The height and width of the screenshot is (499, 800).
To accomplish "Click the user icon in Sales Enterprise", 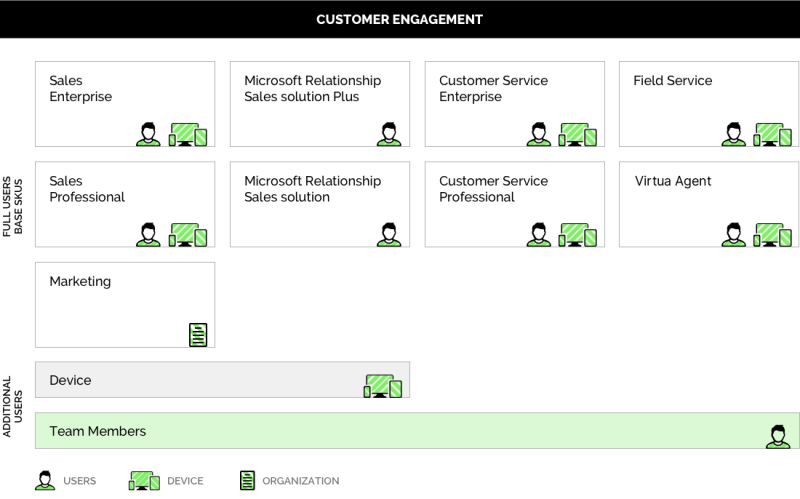I will [x=148, y=134].
